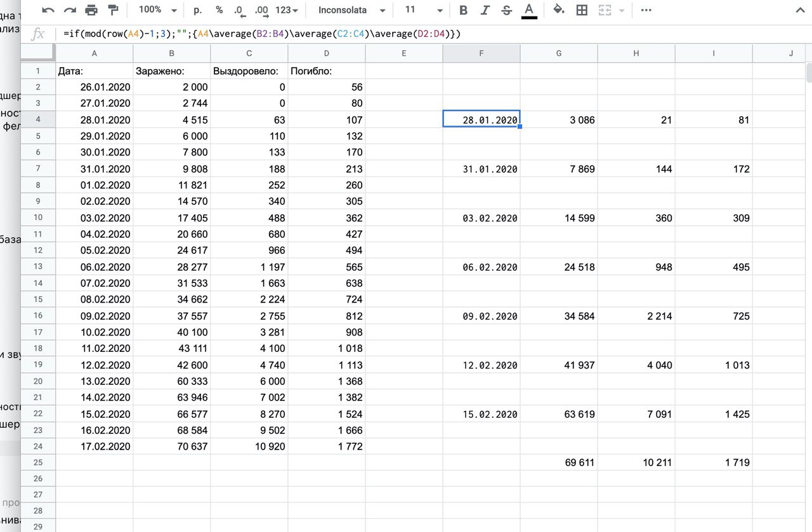The width and height of the screenshot is (812, 532).
Task: Open the merge cells dropdown arrow
Action: [x=622, y=10]
